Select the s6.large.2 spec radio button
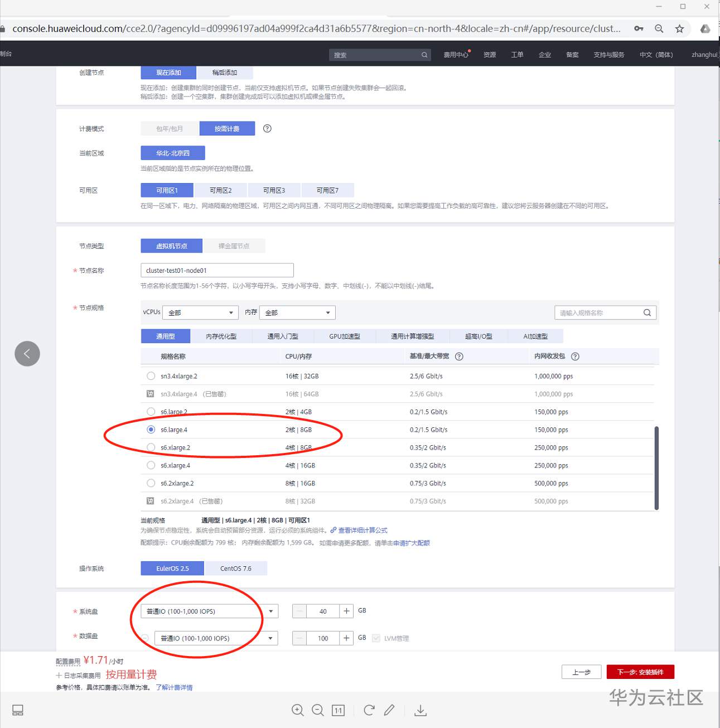Image resolution: width=720 pixels, height=728 pixels. (151, 412)
